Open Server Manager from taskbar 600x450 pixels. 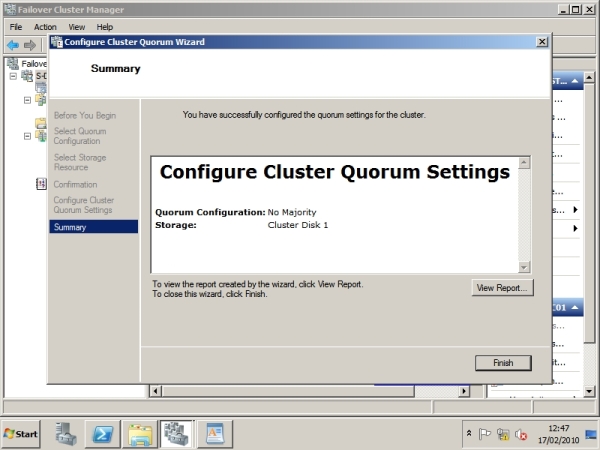(65, 434)
